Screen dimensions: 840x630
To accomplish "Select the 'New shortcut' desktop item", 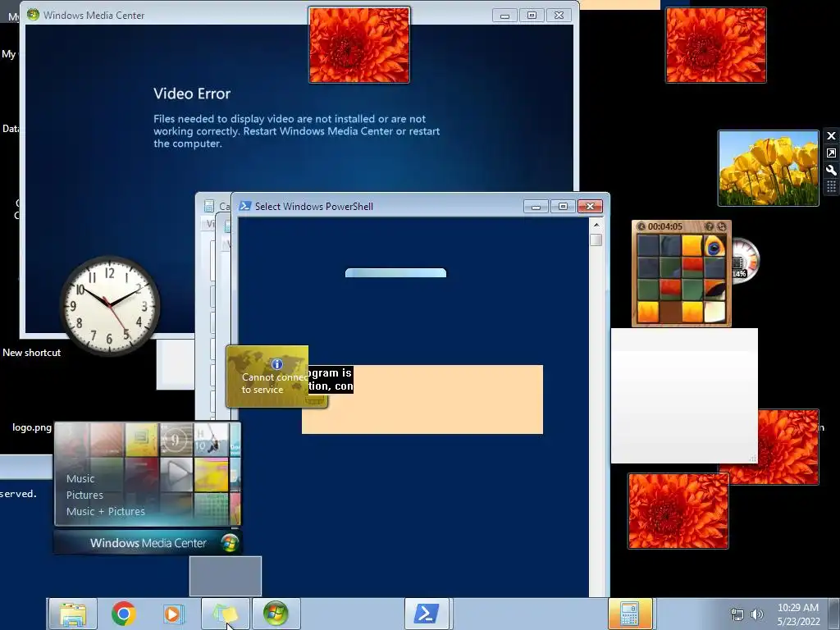I will tap(32, 353).
